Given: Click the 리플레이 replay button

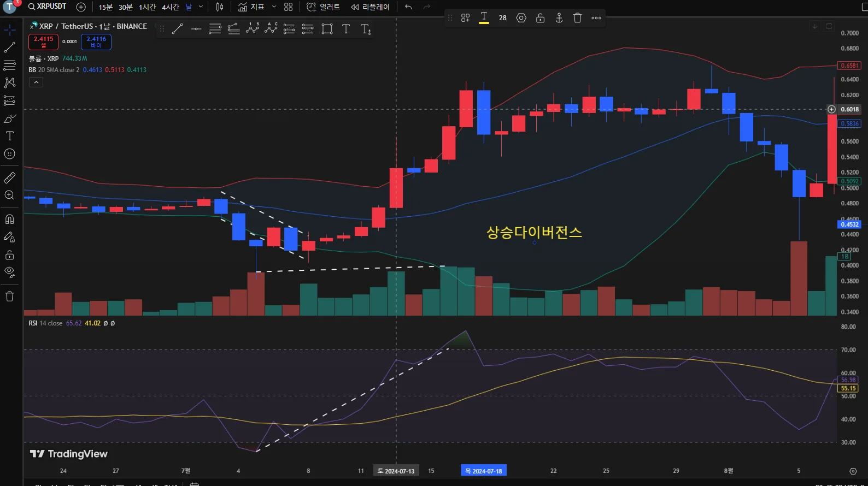Looking at the screenshot, I should pos(371,7).
